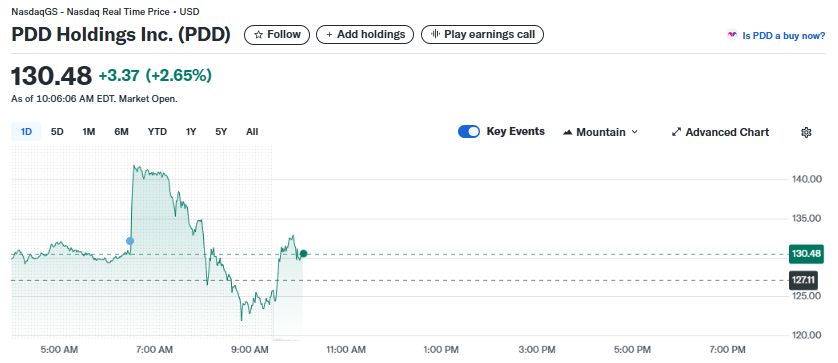The width and height of the screenshot is (838, 363).
Task: Choose the 6M time range
Action: coord(121,132)
